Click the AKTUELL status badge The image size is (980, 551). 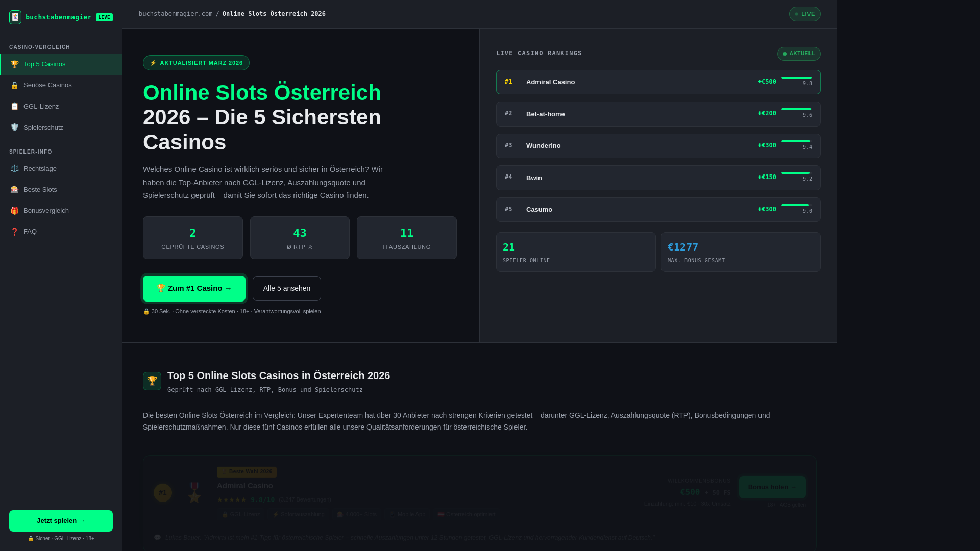(799, 54)
